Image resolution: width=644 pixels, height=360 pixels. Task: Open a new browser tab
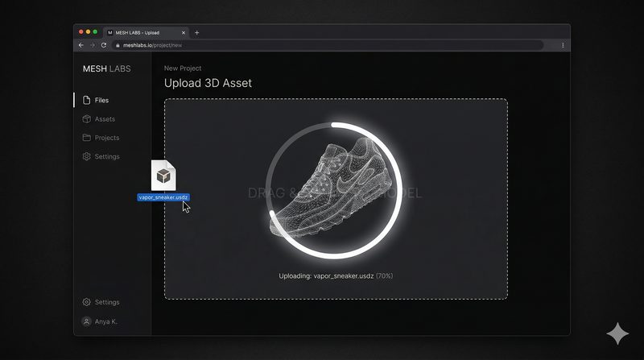pyautogui.click(x=196, y=32)
